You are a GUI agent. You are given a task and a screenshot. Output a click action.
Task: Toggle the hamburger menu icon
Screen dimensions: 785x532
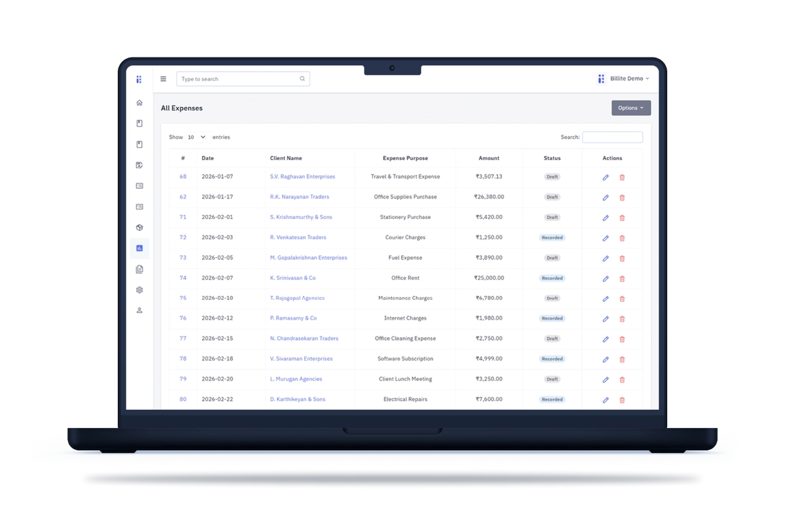click(x=164, y=79)
